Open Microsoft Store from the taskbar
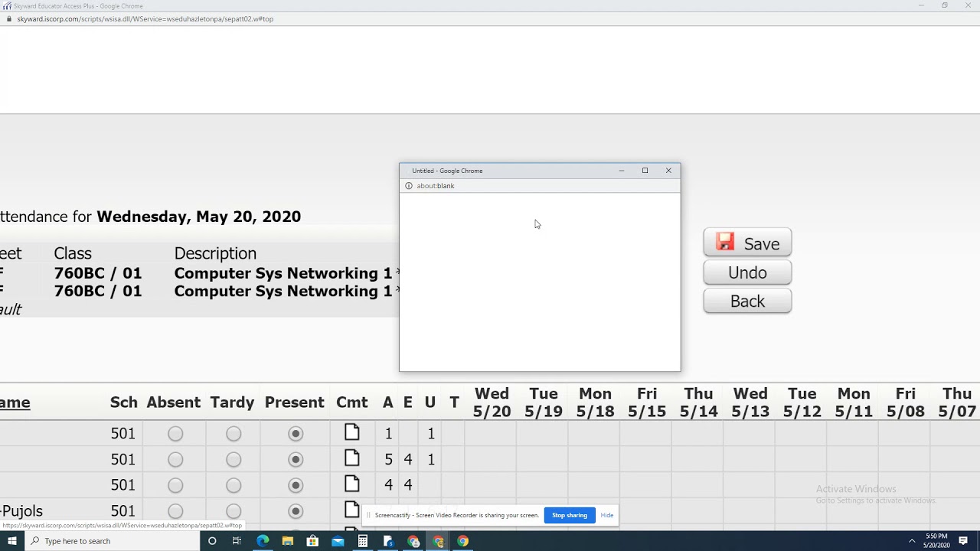 (x=312, y=541)
